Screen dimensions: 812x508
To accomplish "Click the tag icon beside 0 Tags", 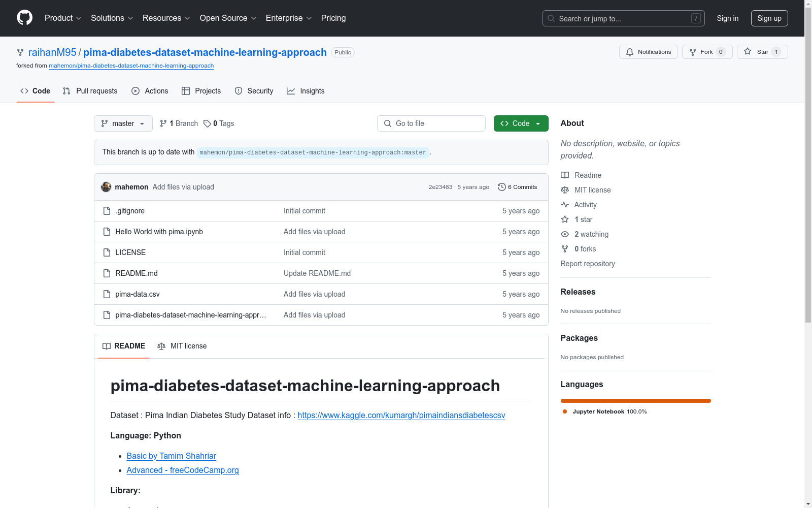I will point(207,123).
